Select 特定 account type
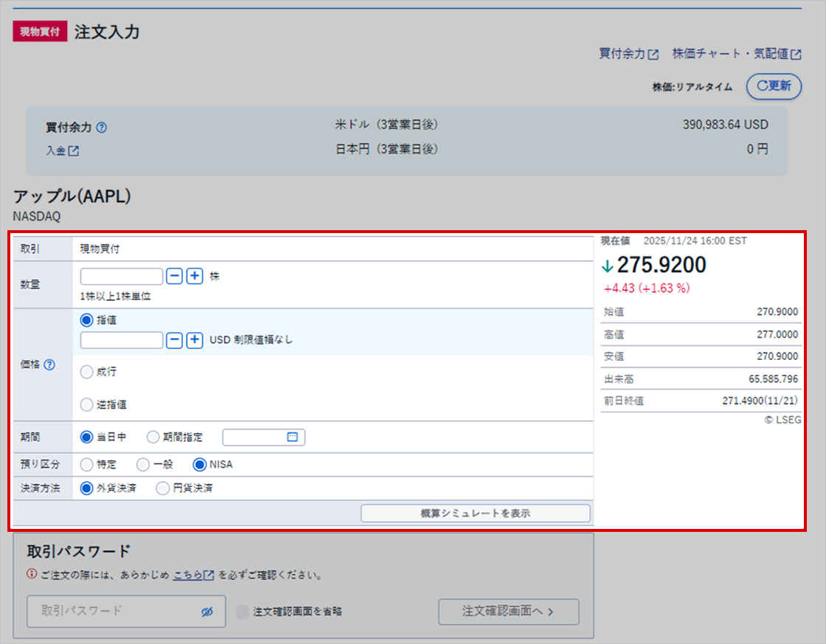 87,465
